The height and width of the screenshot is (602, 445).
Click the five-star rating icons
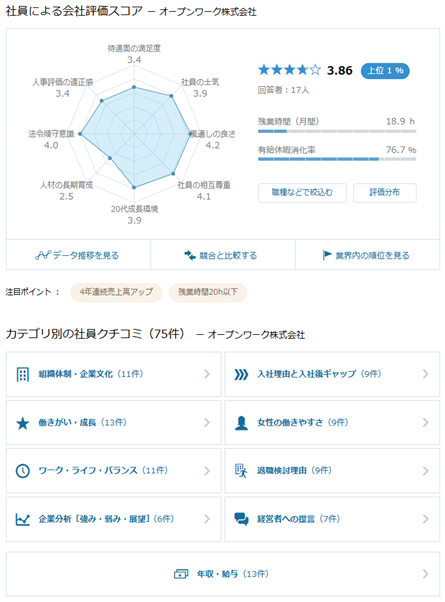[x=289, y=70]
